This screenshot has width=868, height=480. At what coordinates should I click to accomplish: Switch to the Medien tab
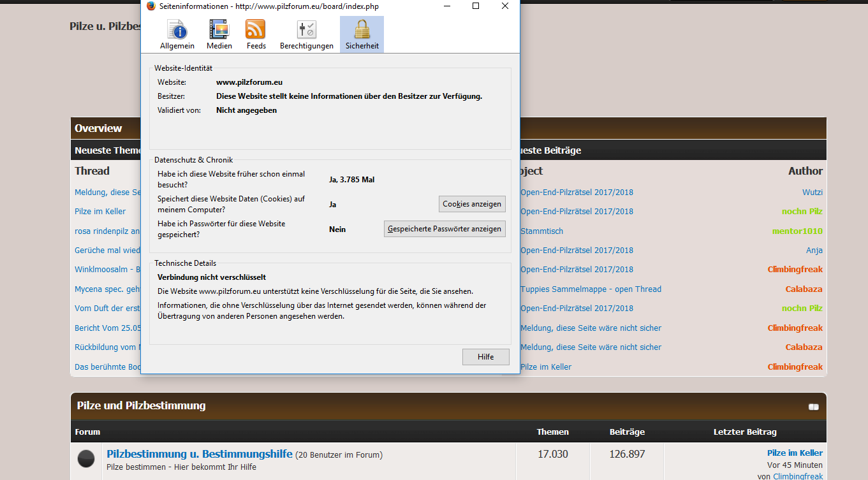click(219, 34)
